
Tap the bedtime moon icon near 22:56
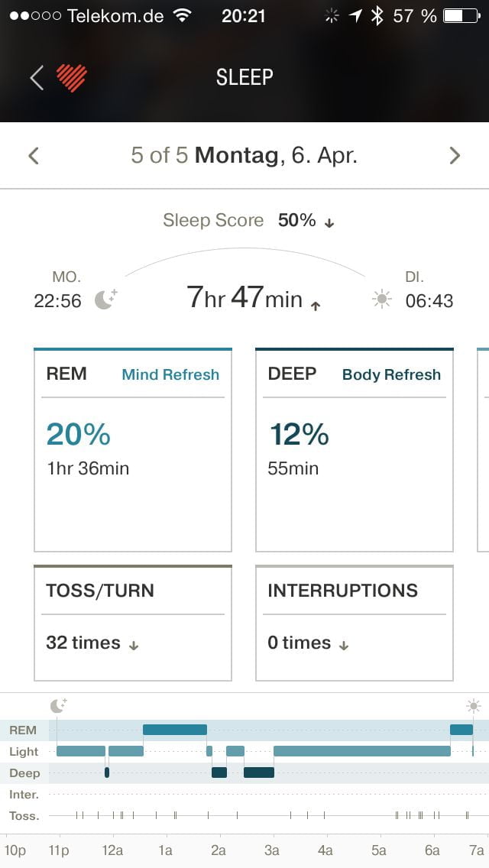click(x=105, y=300)
